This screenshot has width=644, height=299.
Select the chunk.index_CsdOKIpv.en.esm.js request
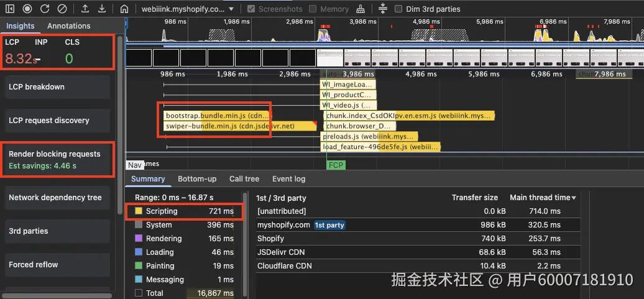click(410, 116)
